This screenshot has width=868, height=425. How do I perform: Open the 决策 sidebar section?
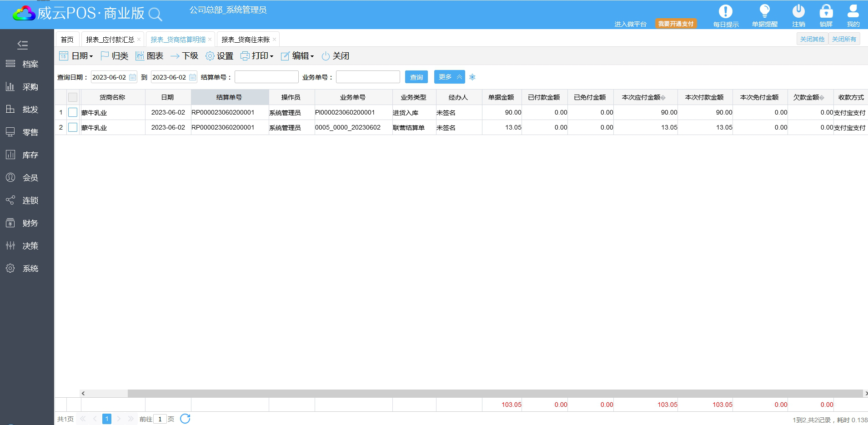click(22, 246)
